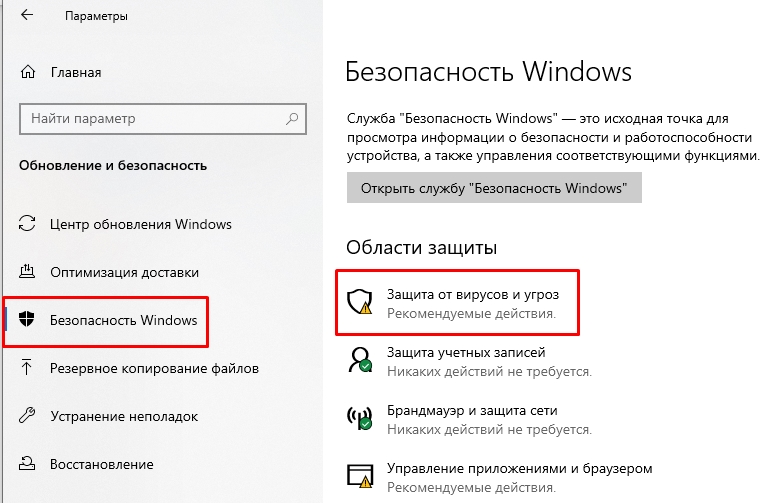771x503 pixels.
Task: Click the Windows Update refresh icon
Action: tap(28, 224)
